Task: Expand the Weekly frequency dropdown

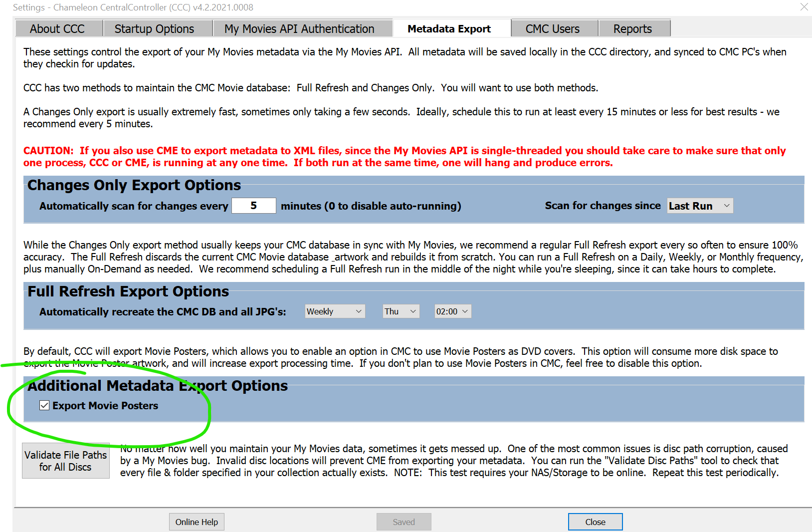Action: [x=335, y=311]
